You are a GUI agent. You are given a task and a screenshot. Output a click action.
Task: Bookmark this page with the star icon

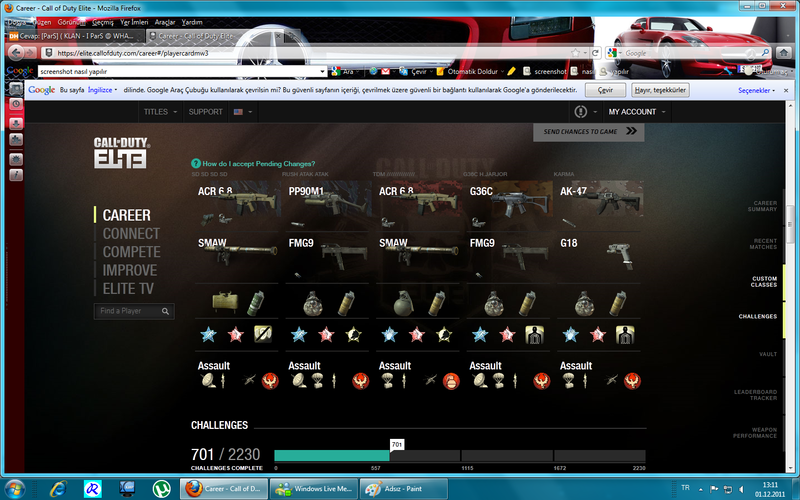(576, 53)
